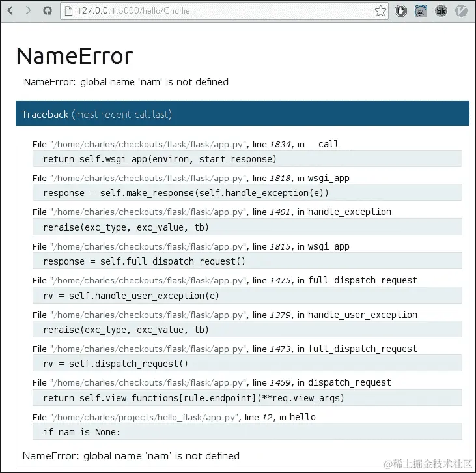The width and height of the screenshot is (476, 473).
Task: Click the NameError heading
Action: click(75, 56)
